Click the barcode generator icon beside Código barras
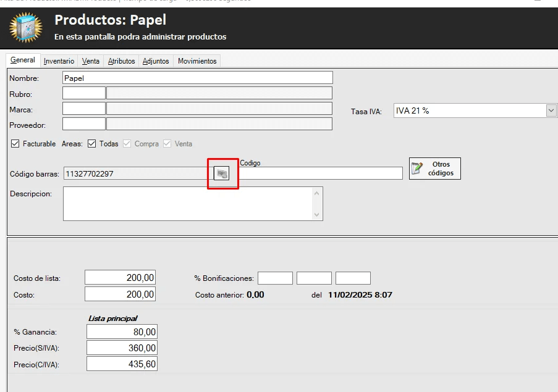 click(x=221, y=173)
